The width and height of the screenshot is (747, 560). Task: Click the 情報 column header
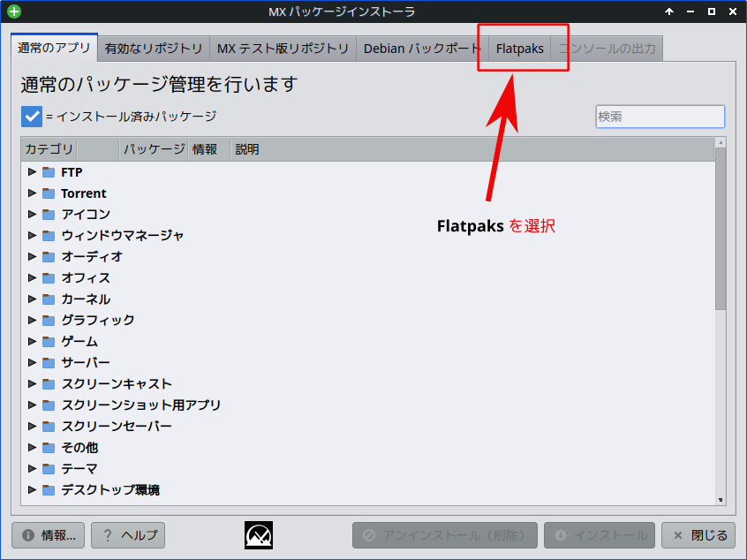coord(209,149)
